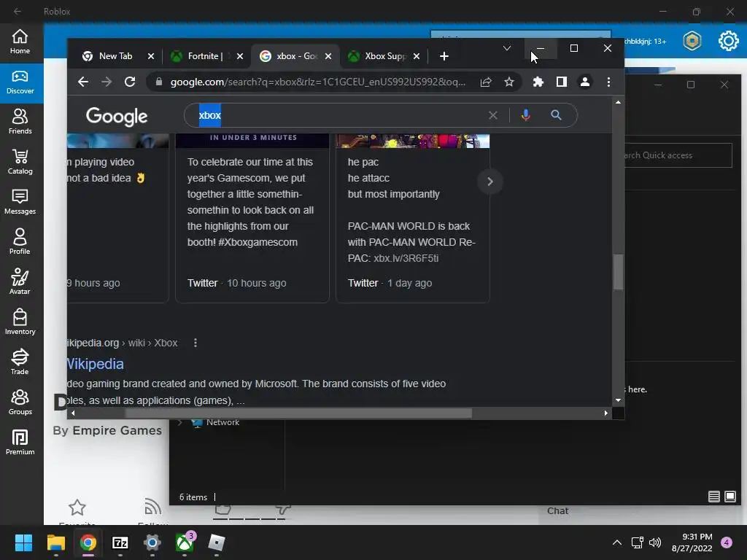Open Chrome tab search dropdown
Image resolution: width=747 pixels, height=560 pixels.
507,48
